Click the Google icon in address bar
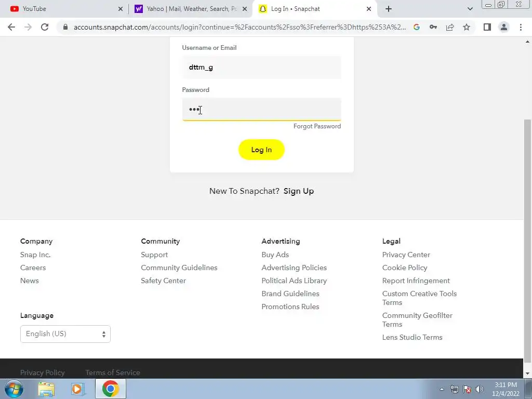The width and height of the screenshot is (532, 399). pos(417,27)
